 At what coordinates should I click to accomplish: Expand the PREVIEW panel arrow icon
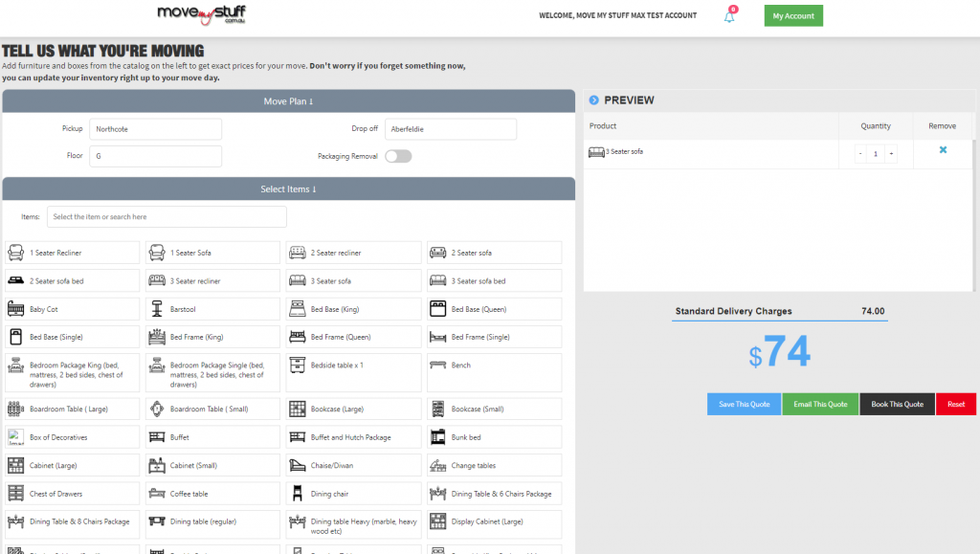tap(593, 100)
